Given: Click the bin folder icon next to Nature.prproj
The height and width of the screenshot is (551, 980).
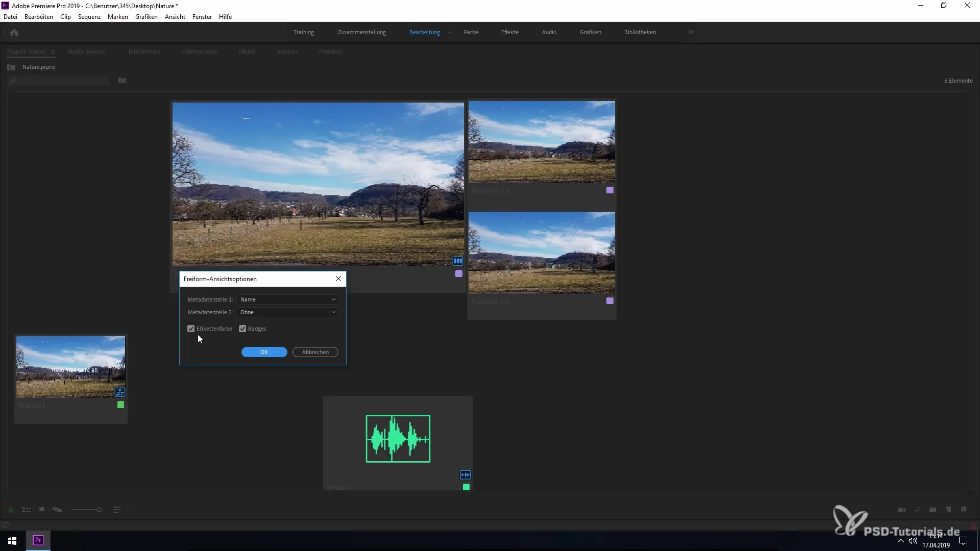Looking at the screenshot, I should (11, 67).
